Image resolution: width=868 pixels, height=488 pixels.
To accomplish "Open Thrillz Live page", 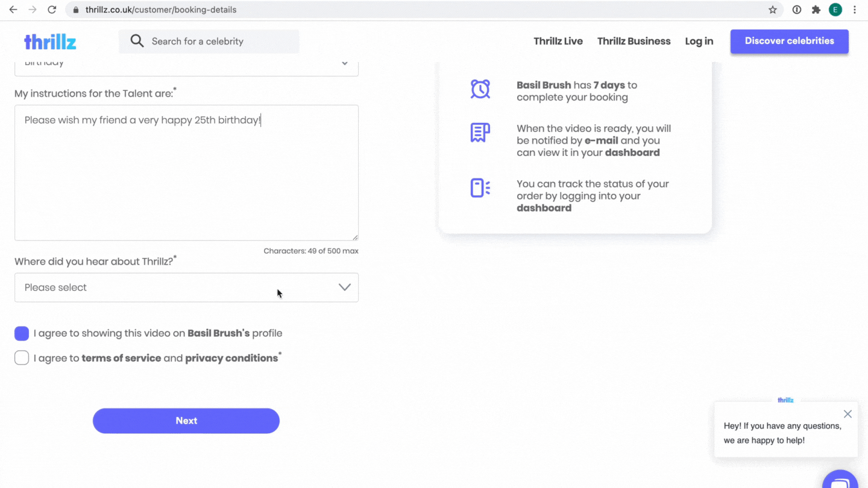I will click(558, 41).
